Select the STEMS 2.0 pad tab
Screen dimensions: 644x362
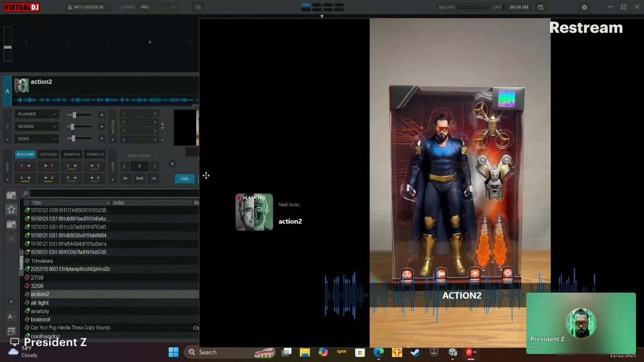[95, 154]
